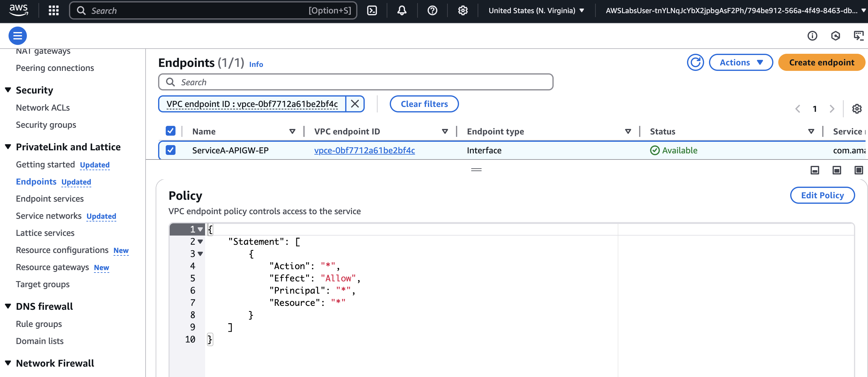Collapse the Network Firewall section
This screenshot has width=868, height=377.
coord(8,363)
